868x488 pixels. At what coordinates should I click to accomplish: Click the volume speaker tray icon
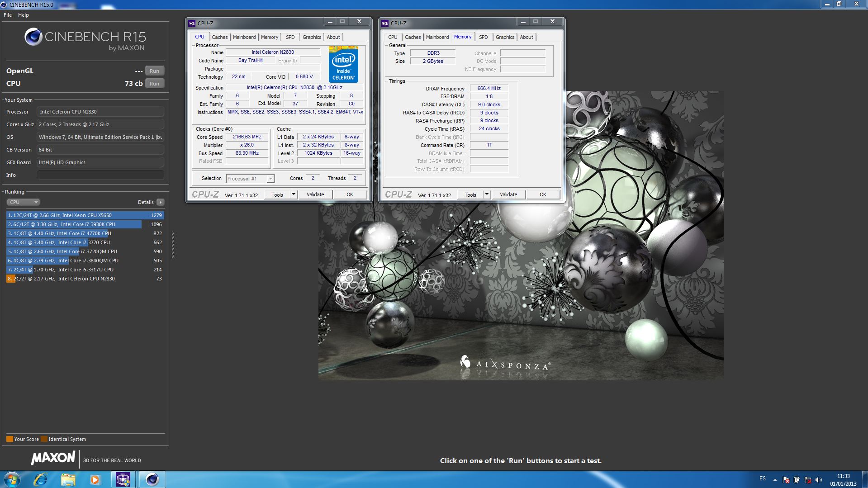tap(818, 480)
